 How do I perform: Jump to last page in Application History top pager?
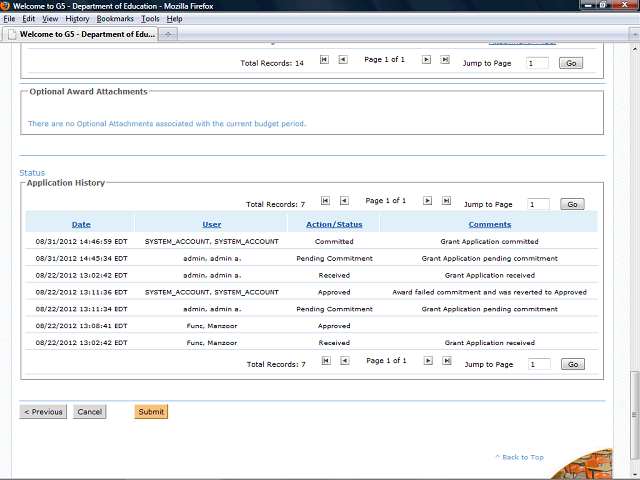tap(445, 201)
